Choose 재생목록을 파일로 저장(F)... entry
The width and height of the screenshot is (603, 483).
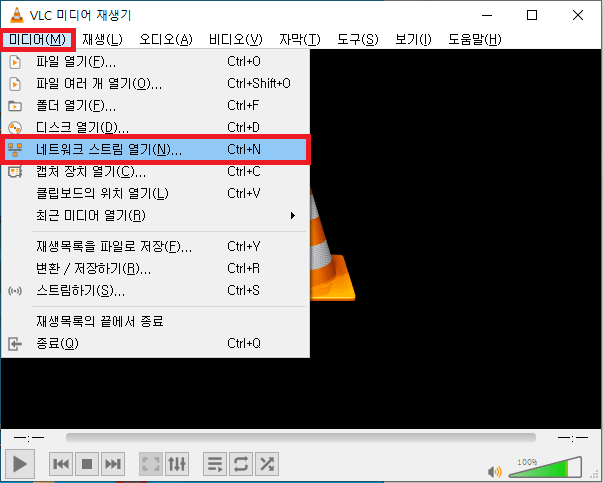pos(155,246)
